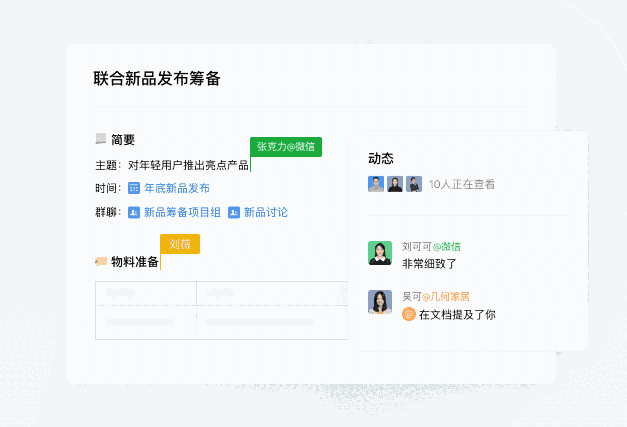The height and width of the screenshot is (427, 627).
Task: Click the third viewer avatar
Action: (x=414, y=184)
